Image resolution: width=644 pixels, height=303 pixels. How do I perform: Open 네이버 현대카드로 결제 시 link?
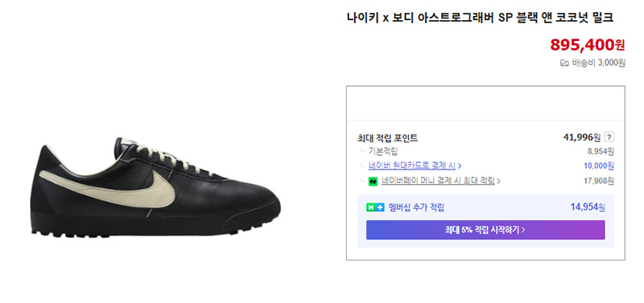coord(412,166)
